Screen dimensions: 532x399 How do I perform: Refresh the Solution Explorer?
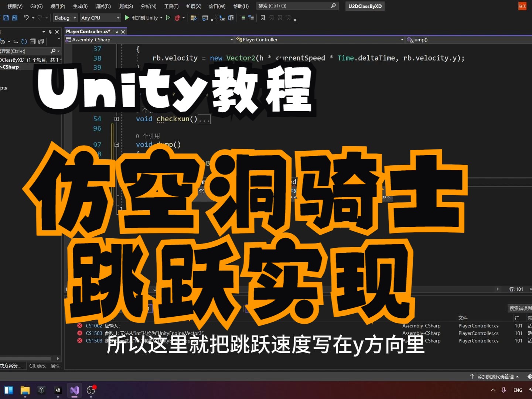[x=24, y=42]
